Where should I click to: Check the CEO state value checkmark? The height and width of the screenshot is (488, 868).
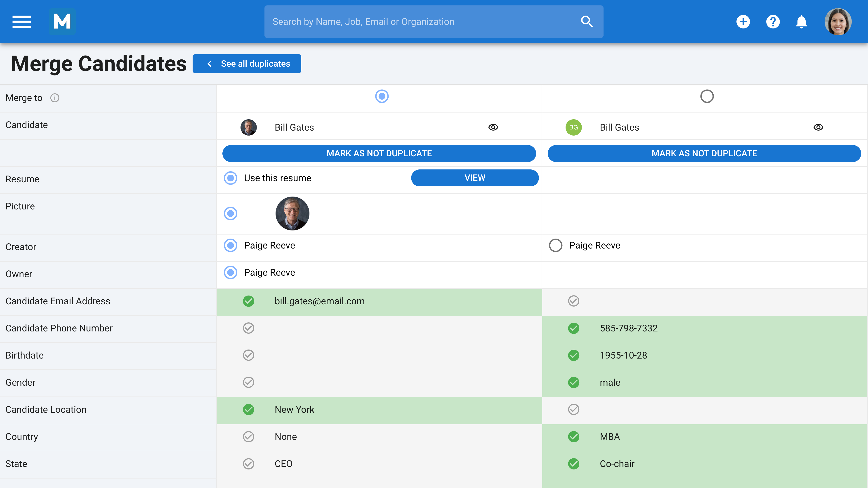point(248,464)
